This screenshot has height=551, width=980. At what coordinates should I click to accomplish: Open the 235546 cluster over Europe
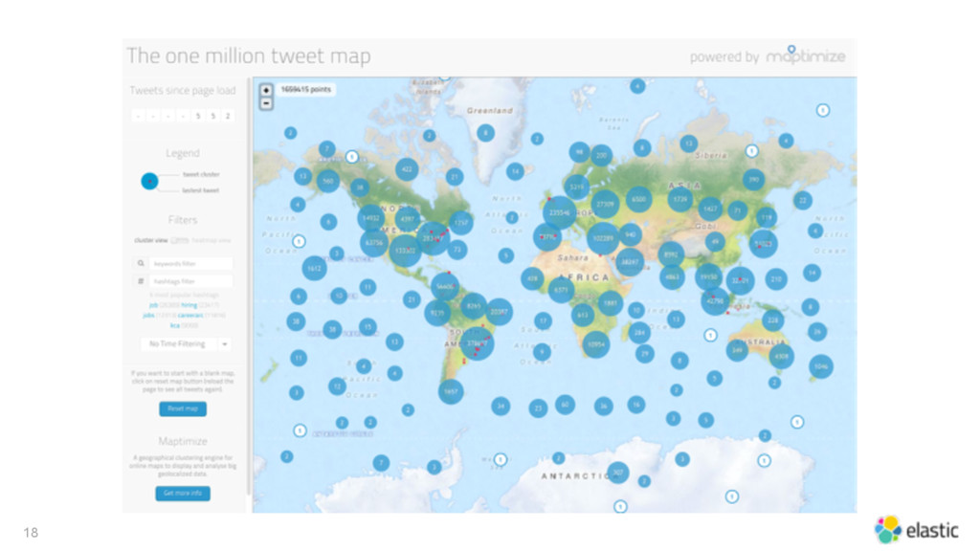pos(559,212)
